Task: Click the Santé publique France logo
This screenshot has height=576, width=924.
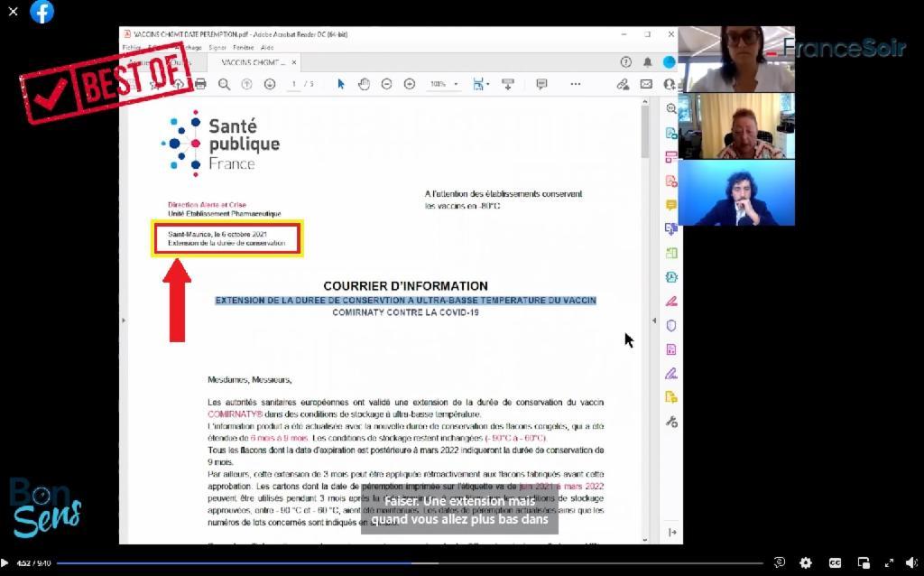Action: click(x=220, y=144)
